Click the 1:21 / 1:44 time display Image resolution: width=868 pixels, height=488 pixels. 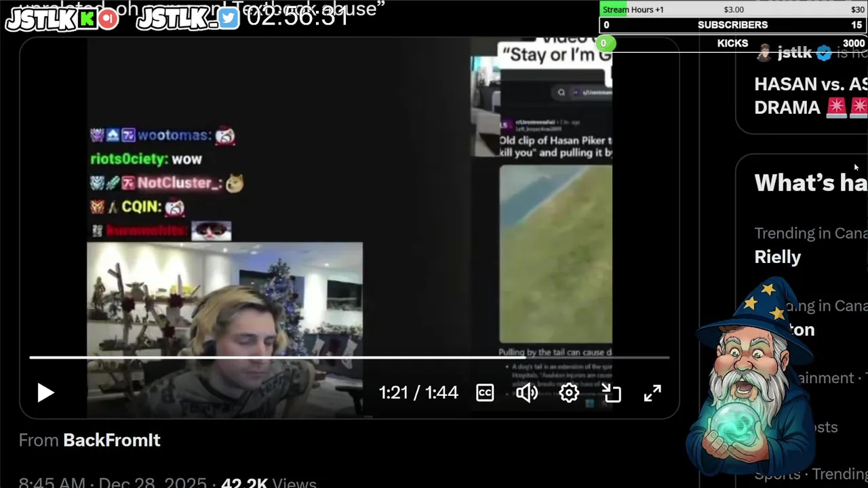(x=418, y=392)
